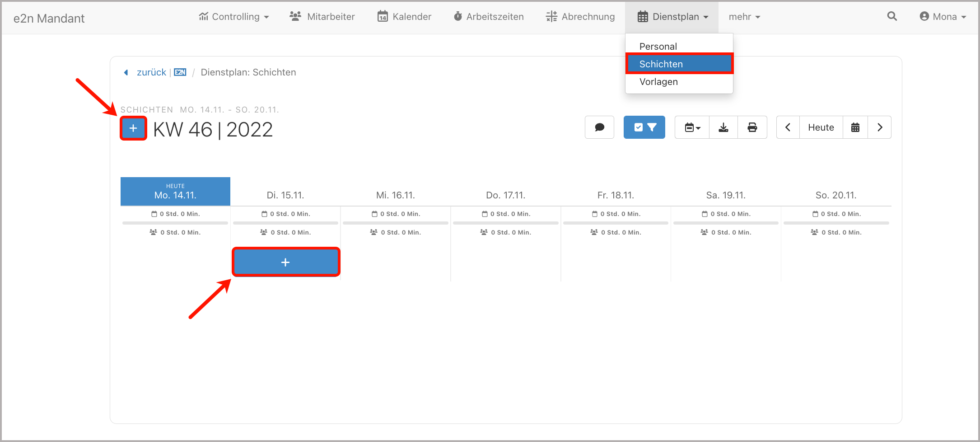Add shift on Tuesday 15.11. column
980x442 pixels.
click(x=285, y=262)
